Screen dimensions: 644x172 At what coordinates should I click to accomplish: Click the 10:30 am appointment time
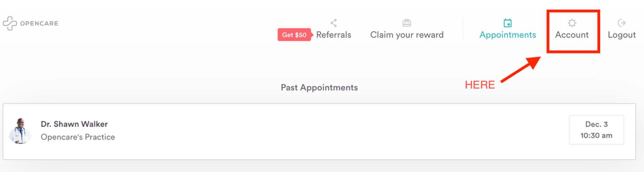(596, 136)
